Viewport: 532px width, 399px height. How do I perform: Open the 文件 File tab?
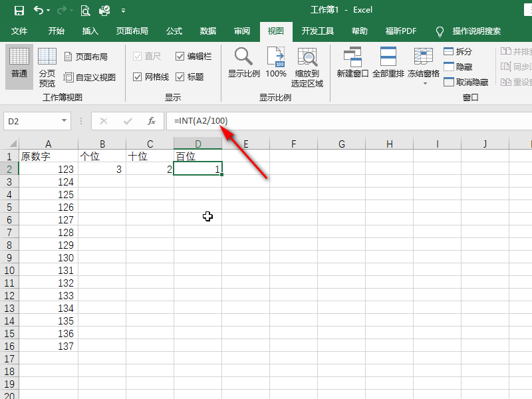tap(19, 31)
